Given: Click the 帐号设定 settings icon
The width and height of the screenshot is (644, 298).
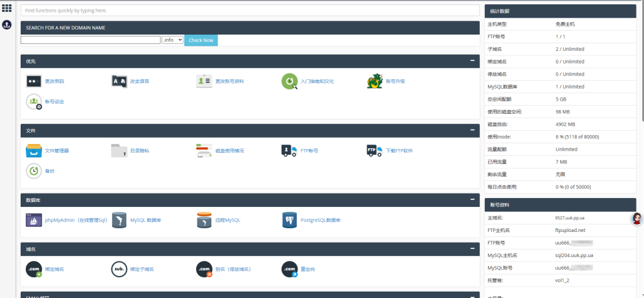Looking at the screenshot, I should coord(34,101).
